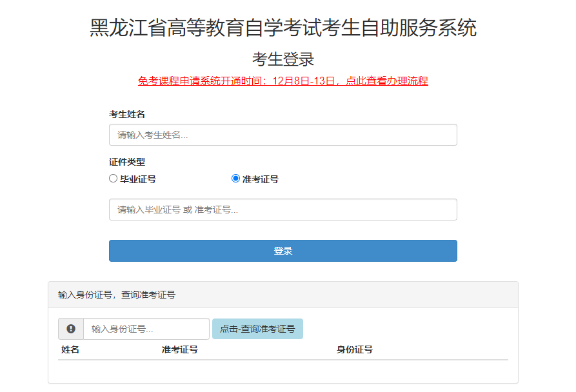Viewport: 576px width, 392px height.
Task: Click the 考生登录 subheading
Action: [x=283, y=59]
